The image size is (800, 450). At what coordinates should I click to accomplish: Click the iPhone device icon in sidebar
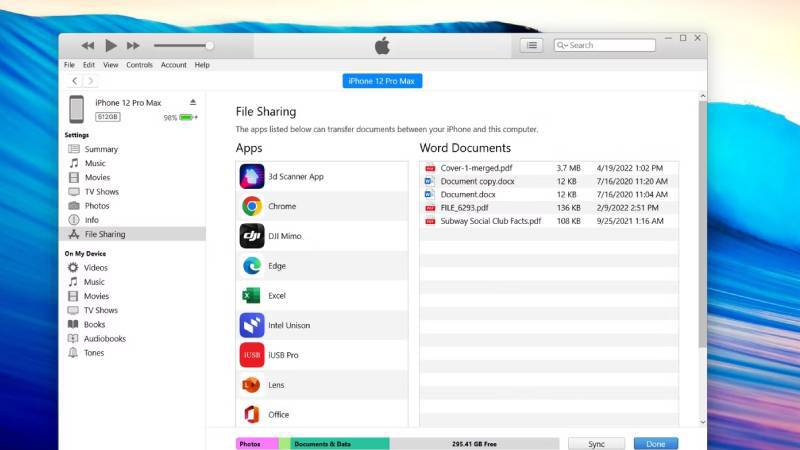click(x=77, y=109)
